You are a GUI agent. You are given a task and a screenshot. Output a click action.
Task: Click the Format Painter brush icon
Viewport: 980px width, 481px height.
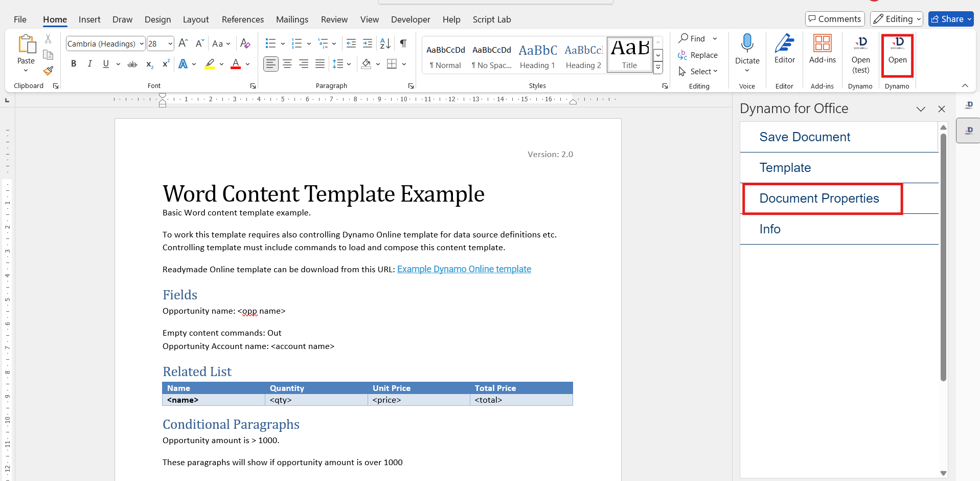48,71
